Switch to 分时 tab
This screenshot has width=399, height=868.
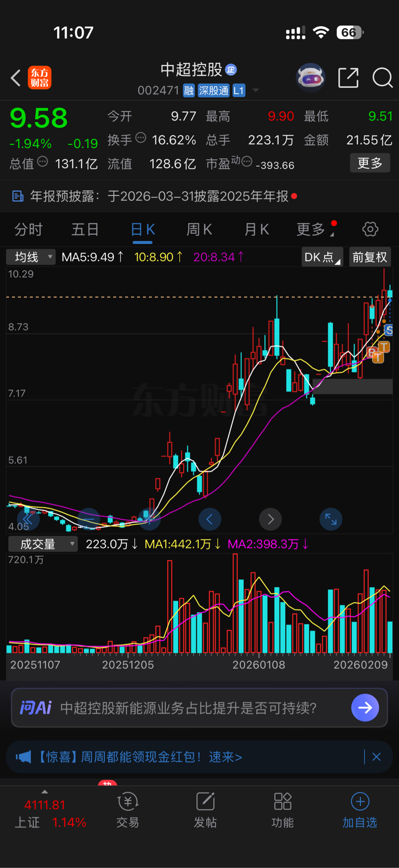[x=29, y=229]
